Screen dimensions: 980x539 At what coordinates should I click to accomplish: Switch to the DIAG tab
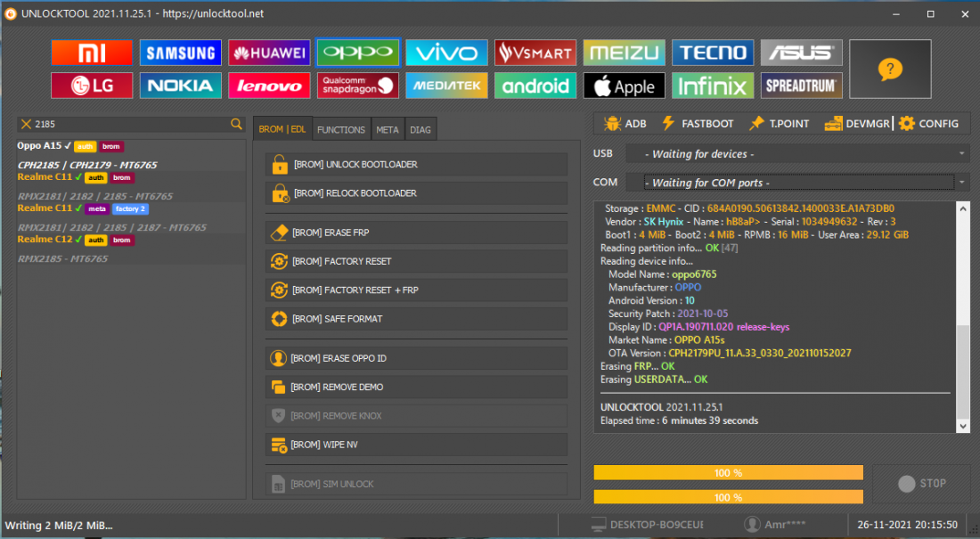pos(421,129)
